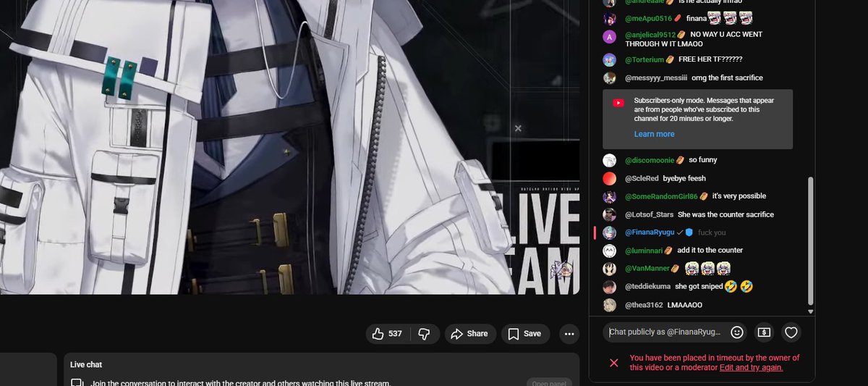Screen dimensions: 868x386
Task: Open @FinanaRyugu's chat author name
Action: [650, 232]
